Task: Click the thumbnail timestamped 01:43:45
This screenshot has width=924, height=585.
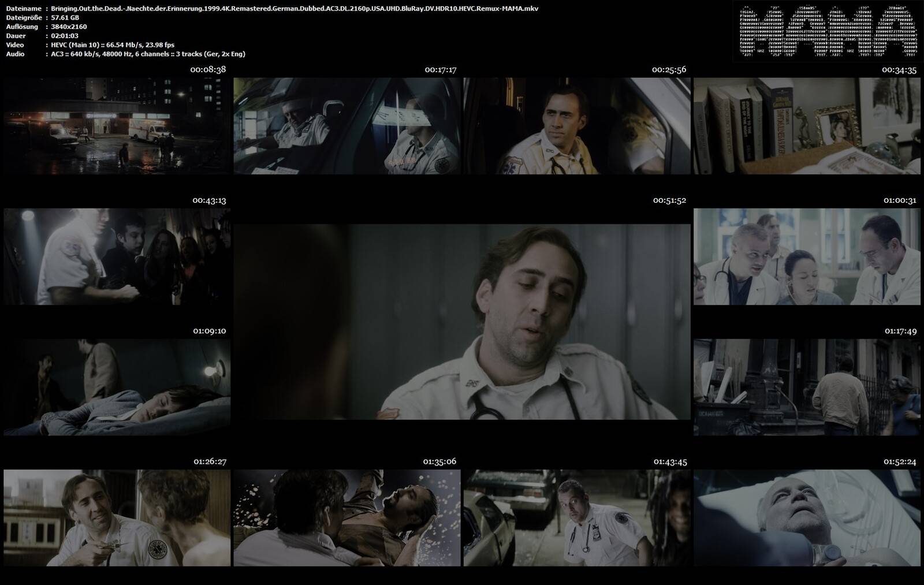Action: click(x=577, y=518)
